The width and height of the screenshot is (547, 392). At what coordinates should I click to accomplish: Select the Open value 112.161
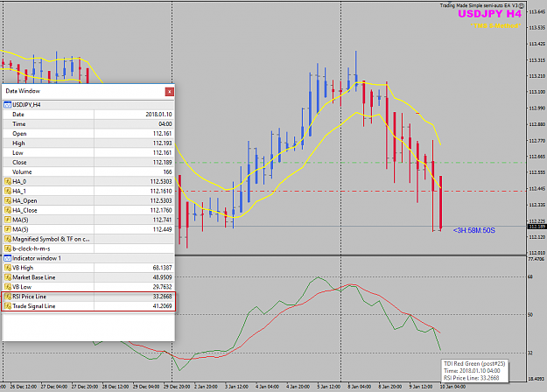click(163, 134)
